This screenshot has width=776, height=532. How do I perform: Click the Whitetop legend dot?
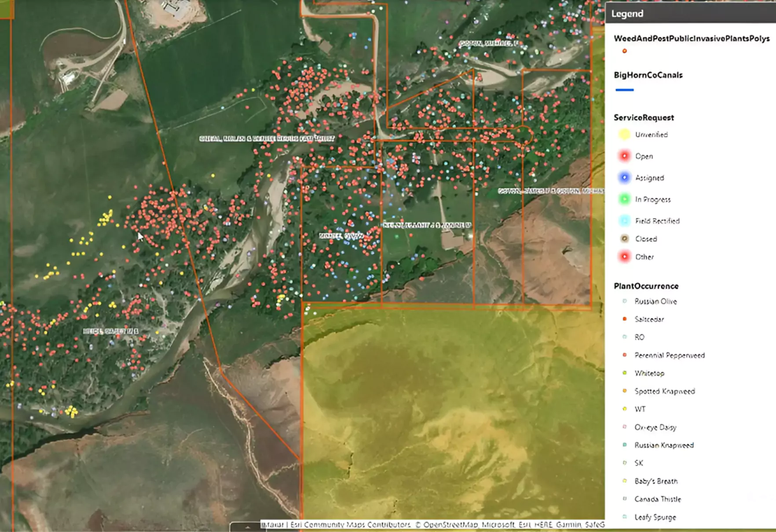point(624,373)
